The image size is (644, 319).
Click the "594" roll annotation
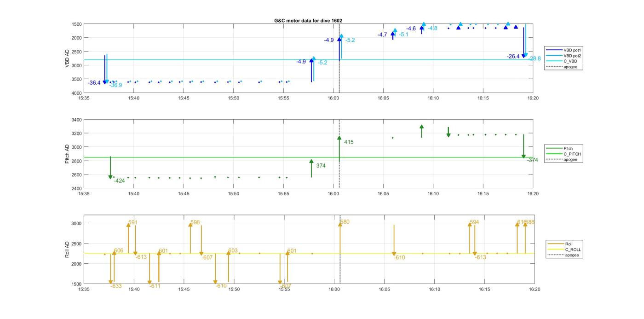click(x=474, y=222)
